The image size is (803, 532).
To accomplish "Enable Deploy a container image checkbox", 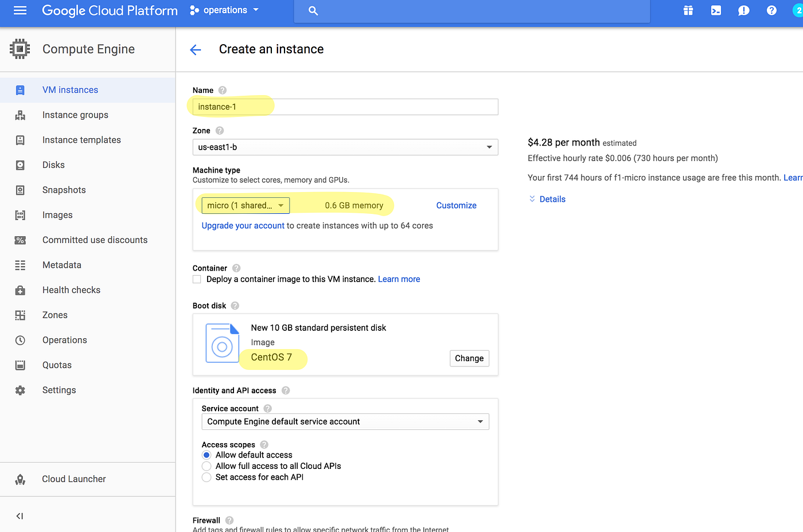I will [197, 279].
